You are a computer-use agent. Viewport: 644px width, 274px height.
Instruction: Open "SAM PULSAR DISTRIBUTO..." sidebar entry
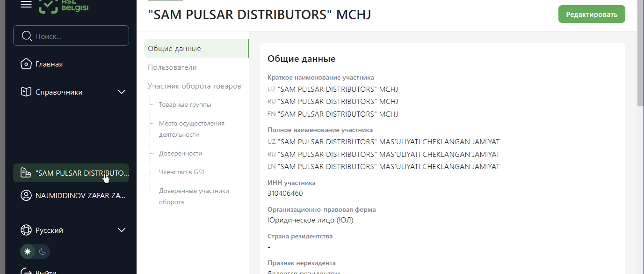pyautogui.click(x=71, y=173)
